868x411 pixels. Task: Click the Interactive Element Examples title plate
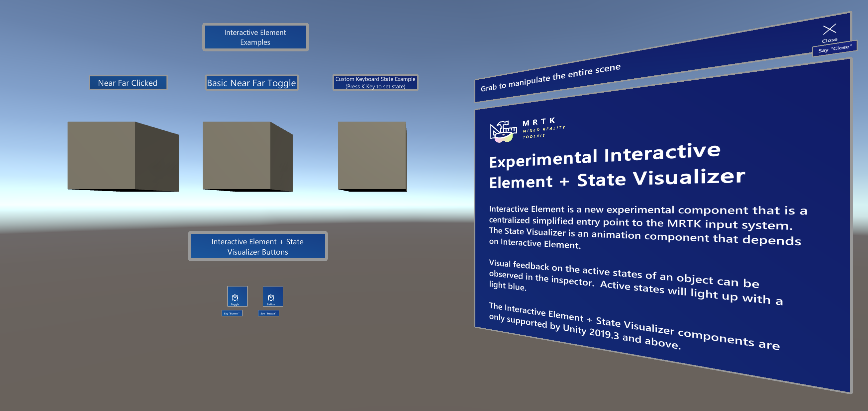[x=255, y=37]
